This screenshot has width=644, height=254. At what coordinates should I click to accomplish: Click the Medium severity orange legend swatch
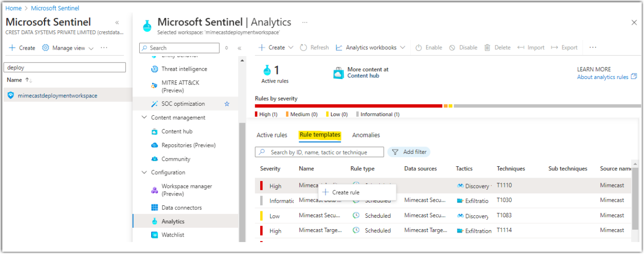287,114
